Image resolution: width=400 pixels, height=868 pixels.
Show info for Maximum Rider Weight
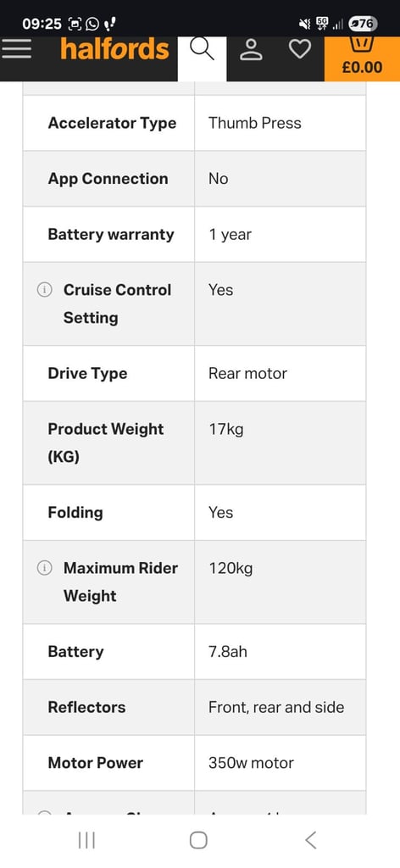[x=44, y=568]
